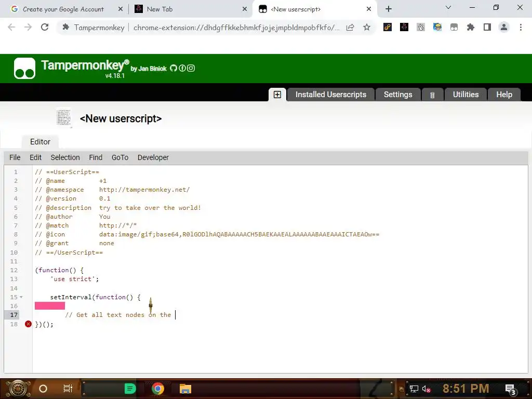Open the Settings tab

click(x=398, y=95)
